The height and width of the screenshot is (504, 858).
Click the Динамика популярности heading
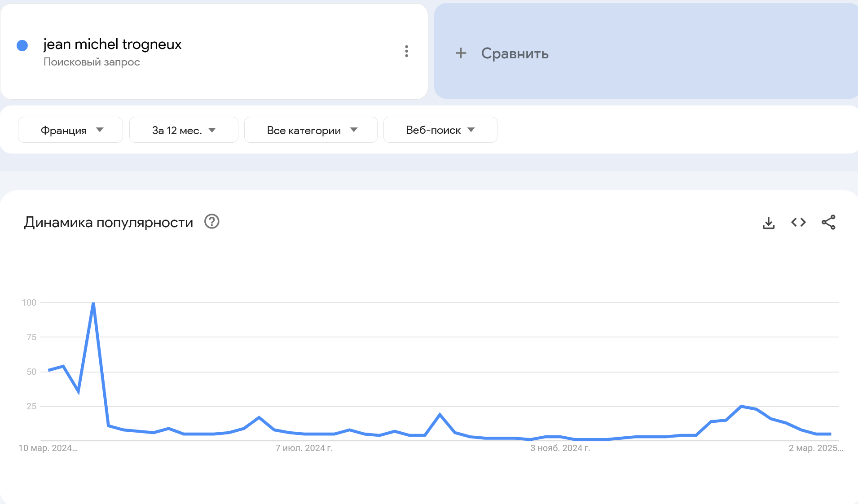108,222
